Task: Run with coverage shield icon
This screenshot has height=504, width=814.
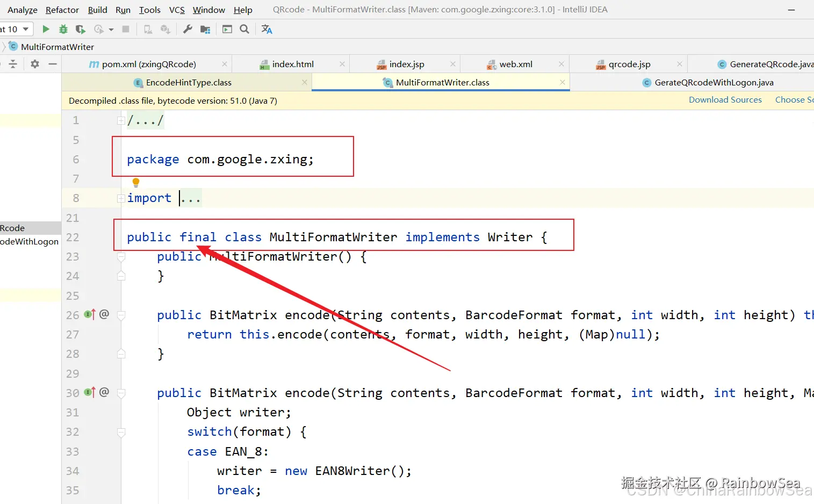Action: (81, 29)
